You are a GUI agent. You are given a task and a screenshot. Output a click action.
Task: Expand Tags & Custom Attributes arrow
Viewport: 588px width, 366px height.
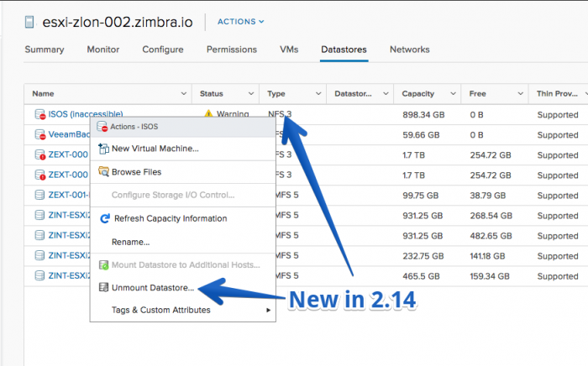pos(268,311)
